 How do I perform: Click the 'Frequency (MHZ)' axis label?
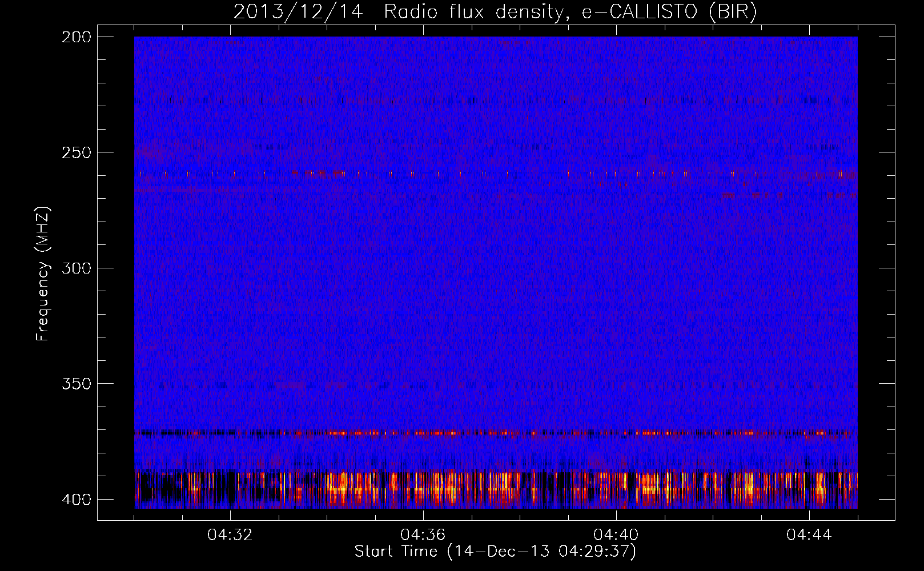(43, 274)
